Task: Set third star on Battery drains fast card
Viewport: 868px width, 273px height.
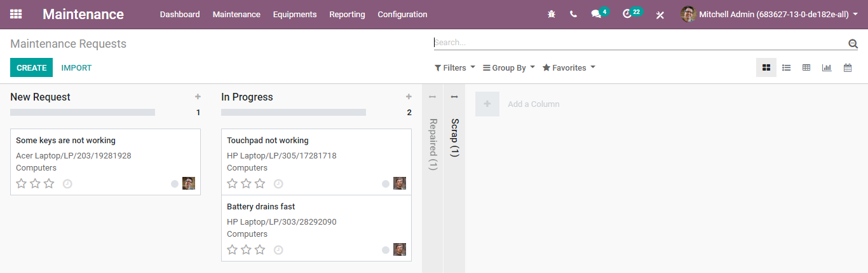Action: (x=261, y=249)
